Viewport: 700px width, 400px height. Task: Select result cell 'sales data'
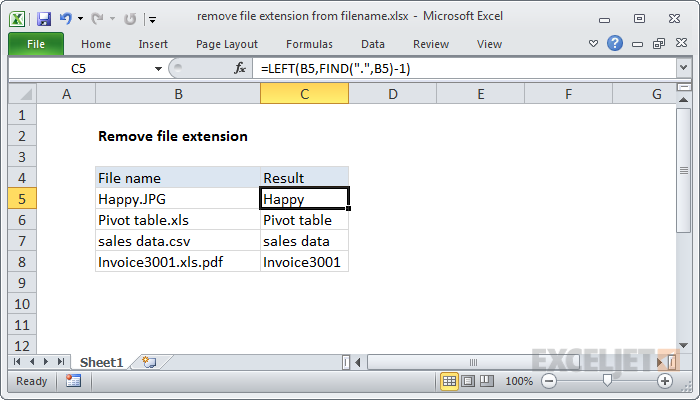304,241
